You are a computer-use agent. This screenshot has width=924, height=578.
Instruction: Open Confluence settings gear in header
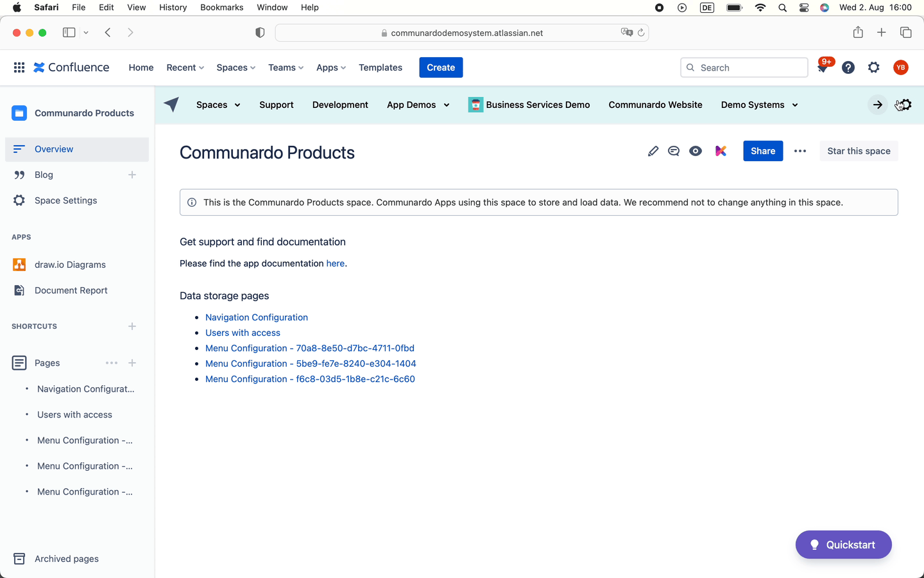click(x=874, y=67)
